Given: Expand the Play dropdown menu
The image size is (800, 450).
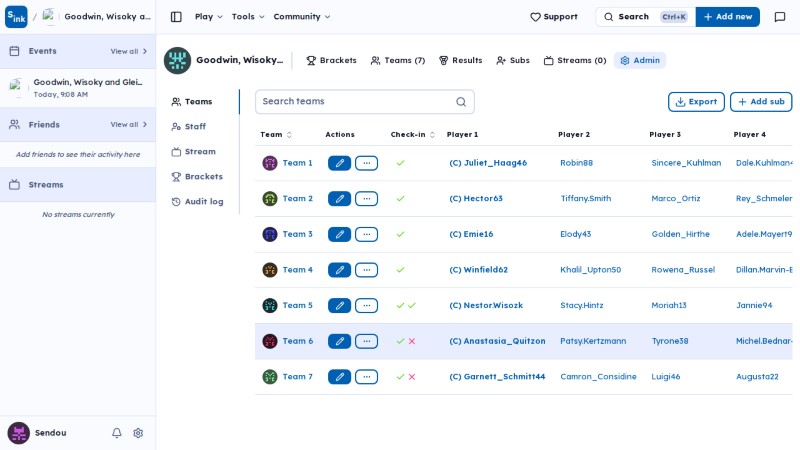Looking at the screenshot, I should (209, 17).
